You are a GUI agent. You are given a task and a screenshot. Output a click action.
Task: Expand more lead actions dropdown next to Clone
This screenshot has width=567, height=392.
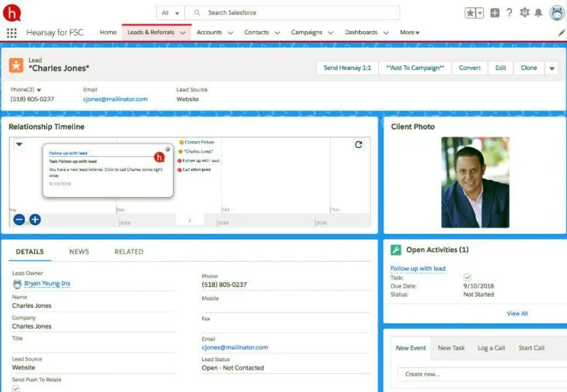coord(552,68)
